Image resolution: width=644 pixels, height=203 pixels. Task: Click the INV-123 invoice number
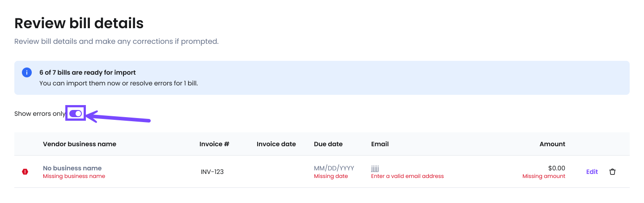point(212,172)
